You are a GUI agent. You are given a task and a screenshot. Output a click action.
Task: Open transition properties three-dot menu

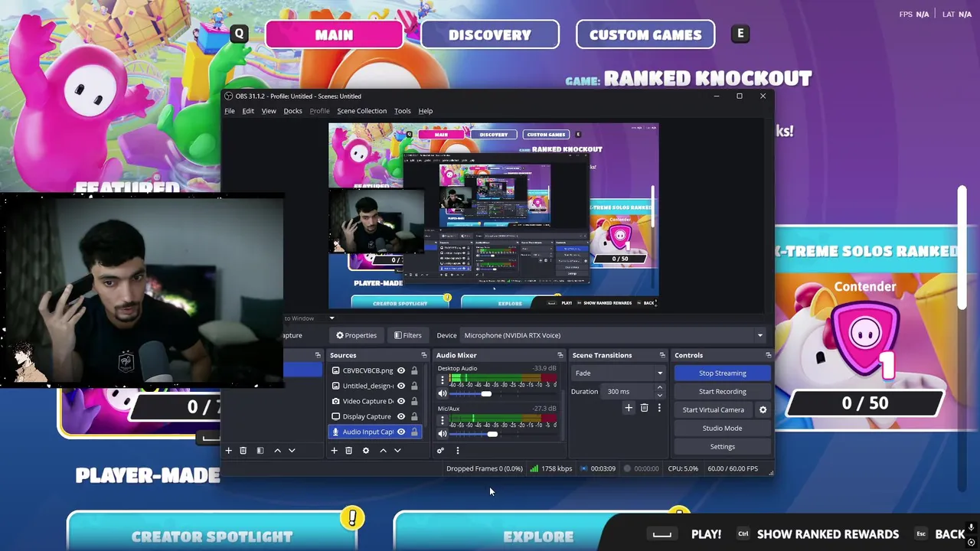pyautogui.click(x=659, y=408)
